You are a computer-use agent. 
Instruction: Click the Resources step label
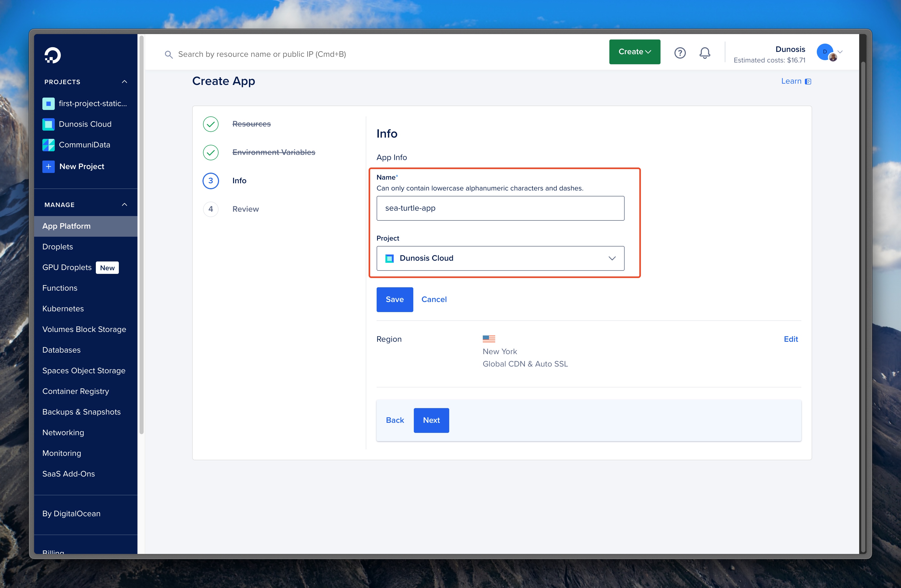(x=251, y=124)
